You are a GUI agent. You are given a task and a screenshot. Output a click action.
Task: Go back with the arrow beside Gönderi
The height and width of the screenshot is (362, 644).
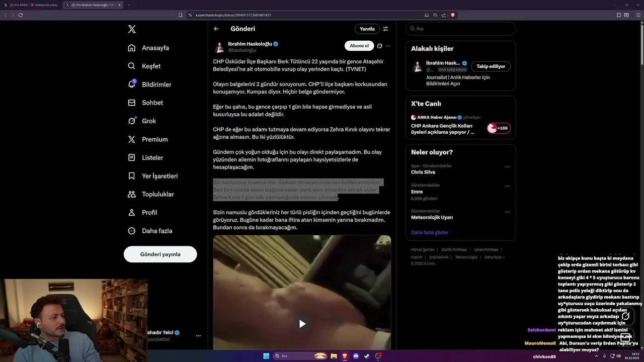tap(216, 29)
